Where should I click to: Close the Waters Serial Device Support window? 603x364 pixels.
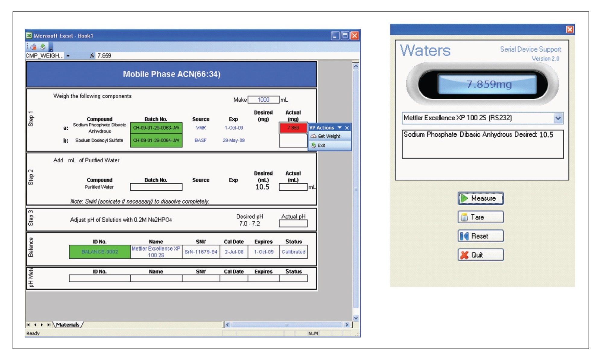[570, 29]
